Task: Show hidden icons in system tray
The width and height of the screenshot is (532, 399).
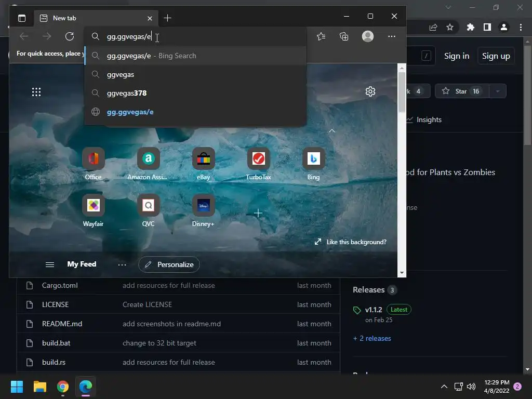Action: coord(444,387)
